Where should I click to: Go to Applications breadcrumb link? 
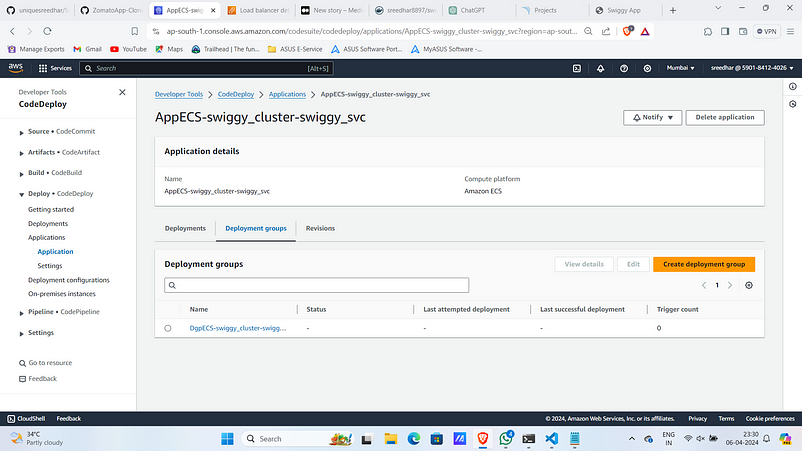[x=287, y=94]
